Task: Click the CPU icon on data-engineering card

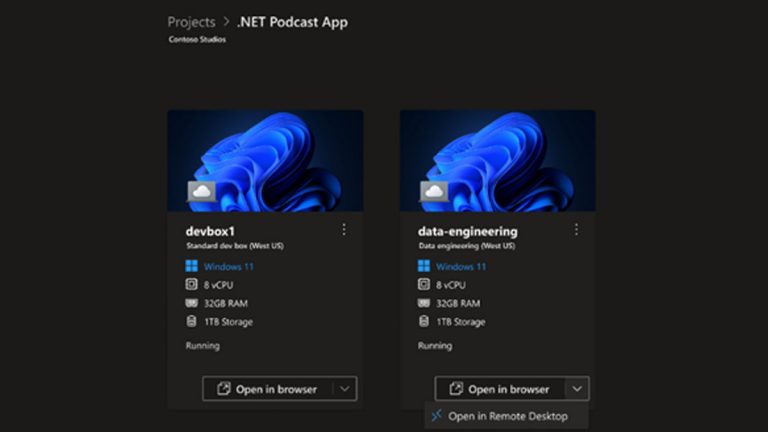Action: click(424, 284)
